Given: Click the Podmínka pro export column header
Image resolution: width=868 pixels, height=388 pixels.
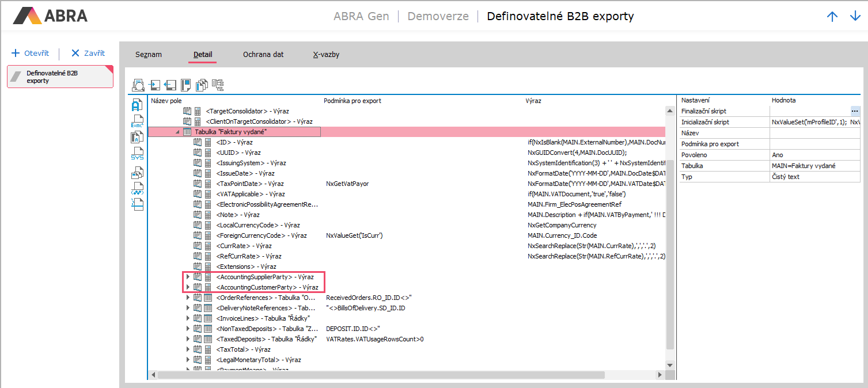Looking at the screenshot, I should pos(352,101).
